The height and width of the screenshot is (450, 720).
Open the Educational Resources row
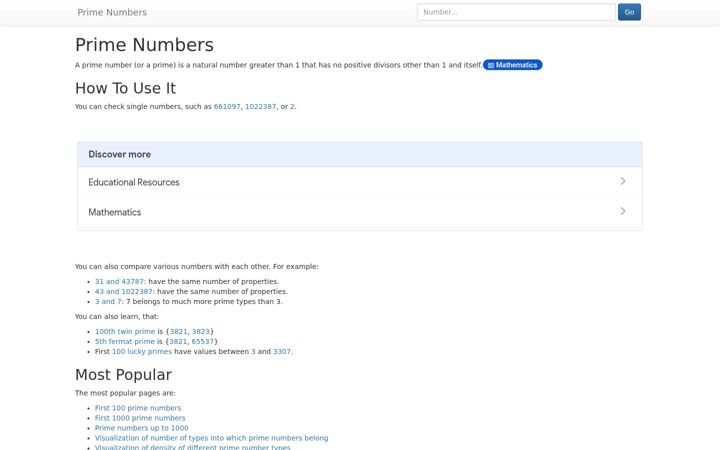pyautogui.click(x=360, y=182)
